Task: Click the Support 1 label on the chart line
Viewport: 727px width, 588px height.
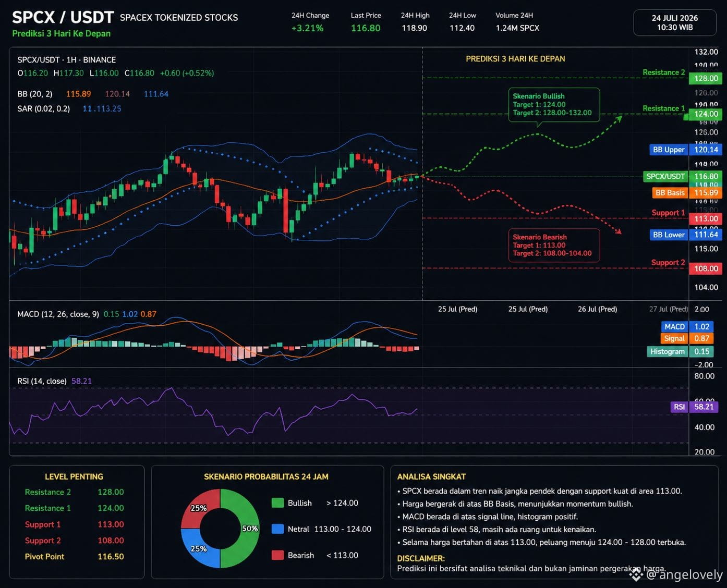Action: click(668, 213)
